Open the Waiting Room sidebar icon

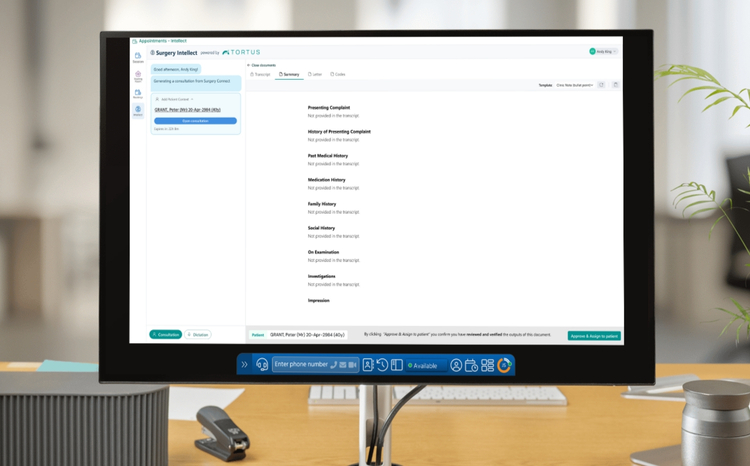pyautogui.click(x=138, y=75)
